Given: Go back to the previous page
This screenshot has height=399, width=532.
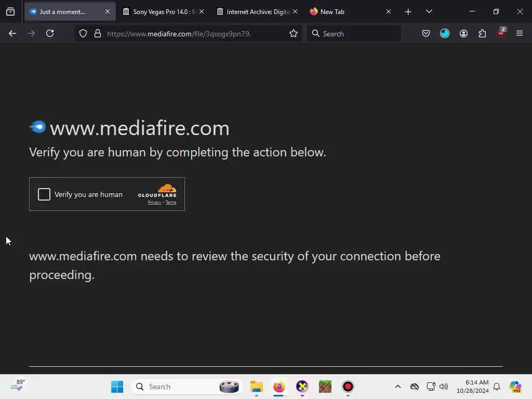Looking at the screenshot, I should click(x=12, y=33).
